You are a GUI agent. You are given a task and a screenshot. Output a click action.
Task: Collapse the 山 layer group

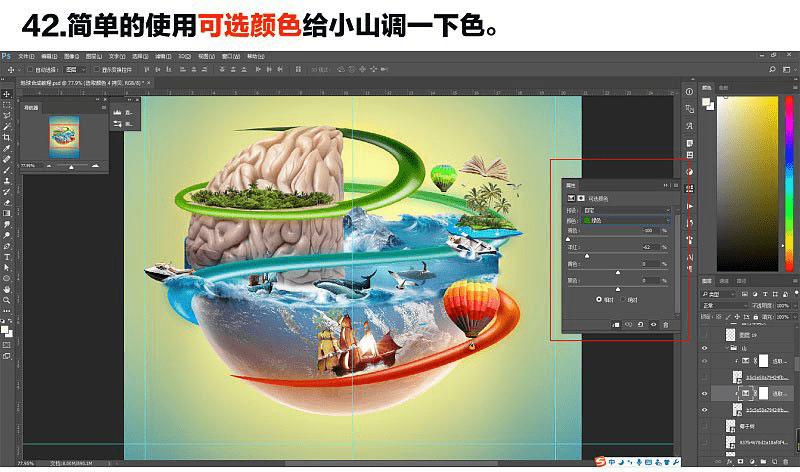pyautogui.click(x=727, y=349)
